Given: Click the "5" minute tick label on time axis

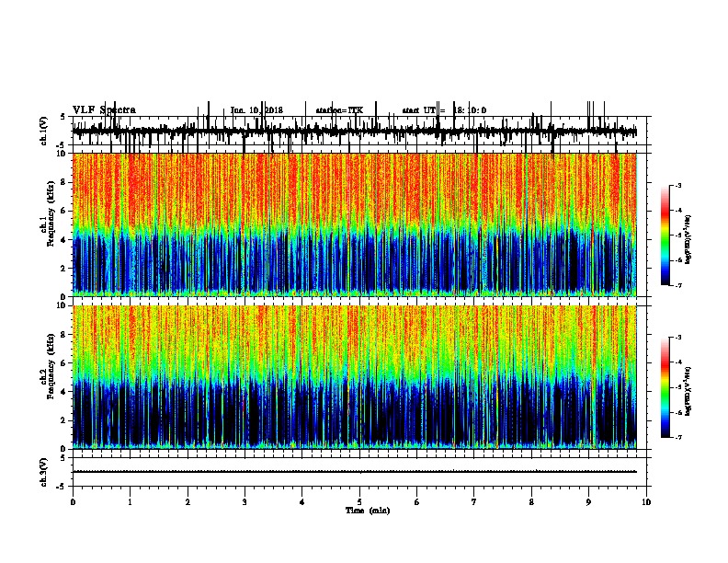Looking at the screenshot, I should [x=359, y=501].
